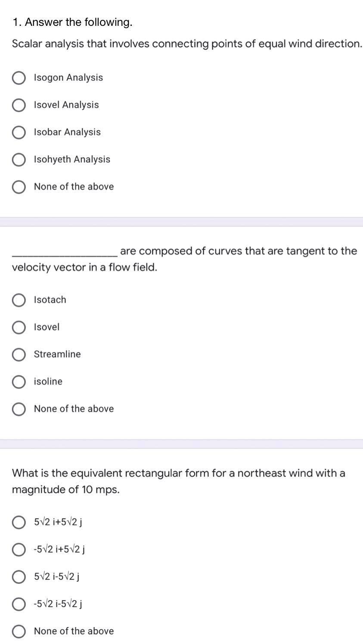
Task: Select Isotach for the velocity vector question
Action: click(19, 300)
